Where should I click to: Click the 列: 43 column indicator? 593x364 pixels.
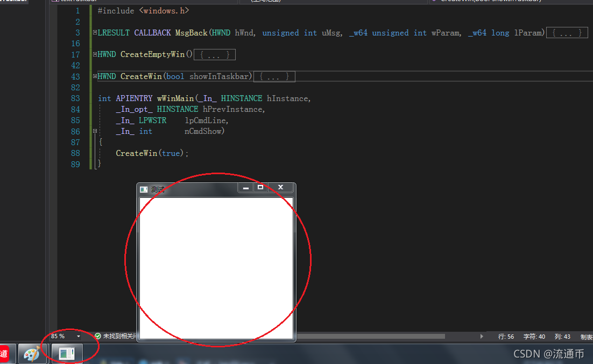(x=562, y=337)
